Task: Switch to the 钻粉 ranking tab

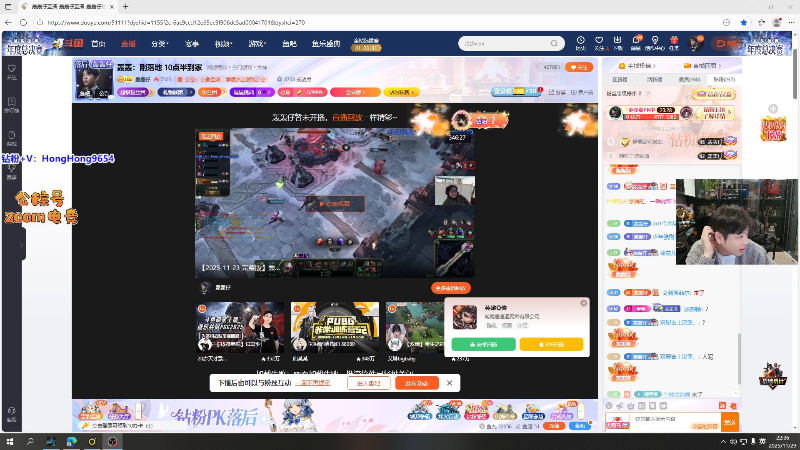Action: pyautogui.click(x=723, y=80)
